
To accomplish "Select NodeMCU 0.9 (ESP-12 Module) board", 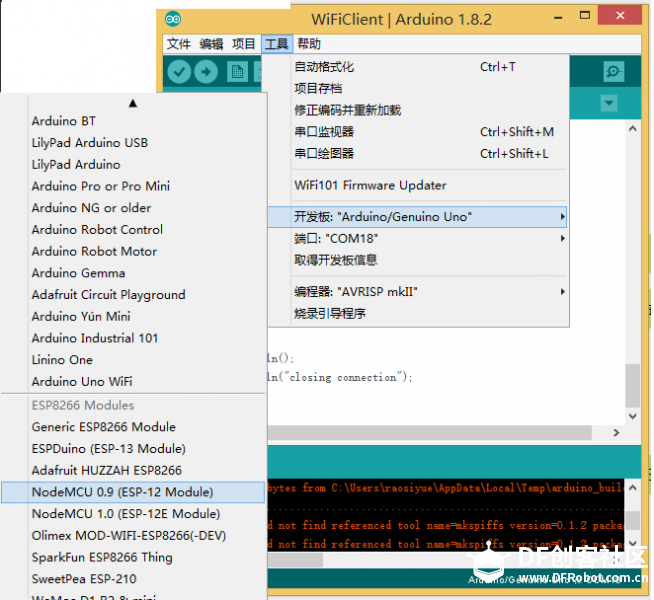I will (x=133, y=492).
